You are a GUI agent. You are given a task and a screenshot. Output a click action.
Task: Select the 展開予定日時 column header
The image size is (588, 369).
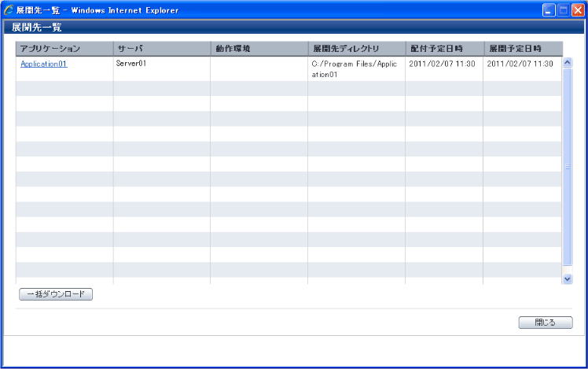pos(522,49)
